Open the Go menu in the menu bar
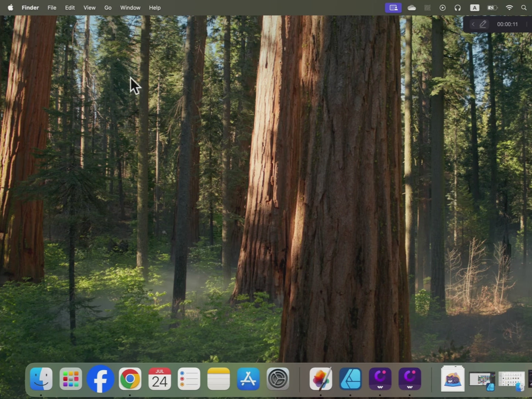The image size is (532, 399). (108, 8)
